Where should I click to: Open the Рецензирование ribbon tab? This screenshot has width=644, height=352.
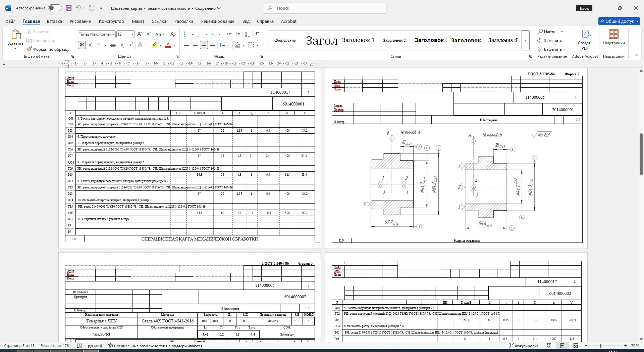218,21
